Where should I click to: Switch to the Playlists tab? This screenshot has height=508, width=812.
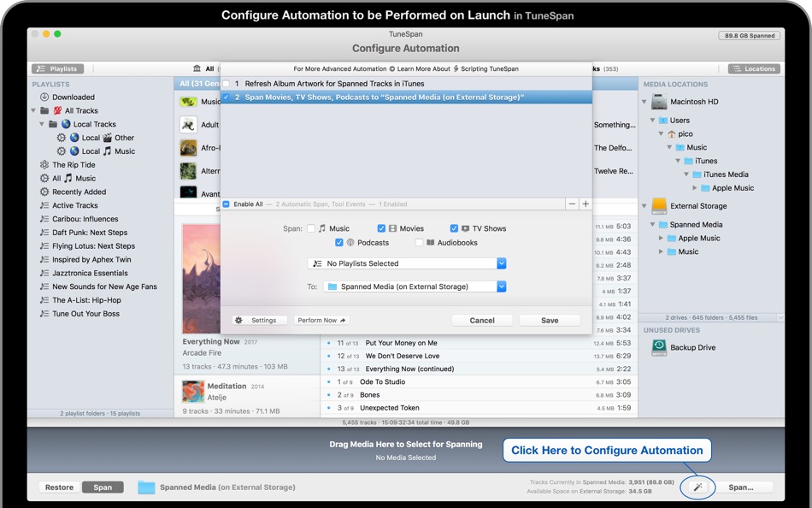click(57, 68)
